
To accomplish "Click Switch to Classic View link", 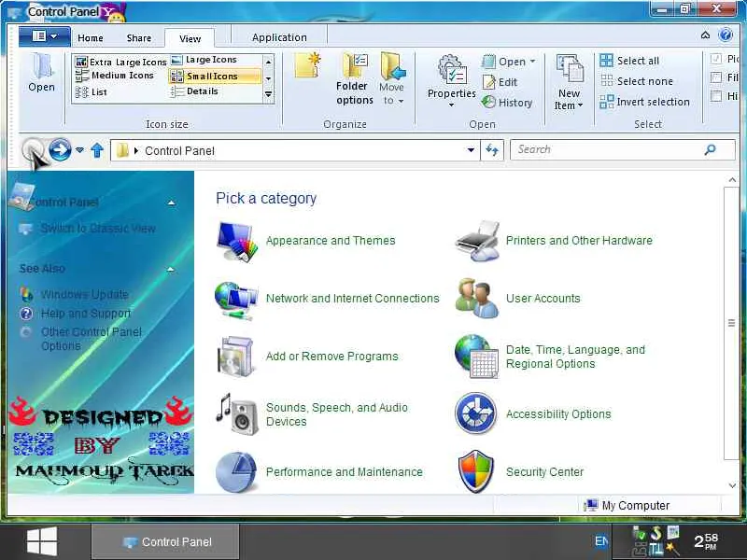I will [98, 229].
